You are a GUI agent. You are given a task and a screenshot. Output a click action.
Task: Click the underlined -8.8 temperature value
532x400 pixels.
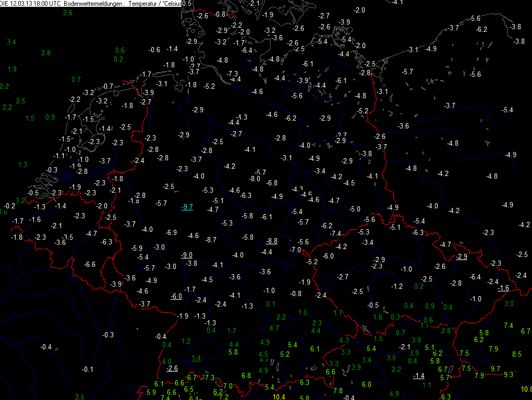coord(271,241)
